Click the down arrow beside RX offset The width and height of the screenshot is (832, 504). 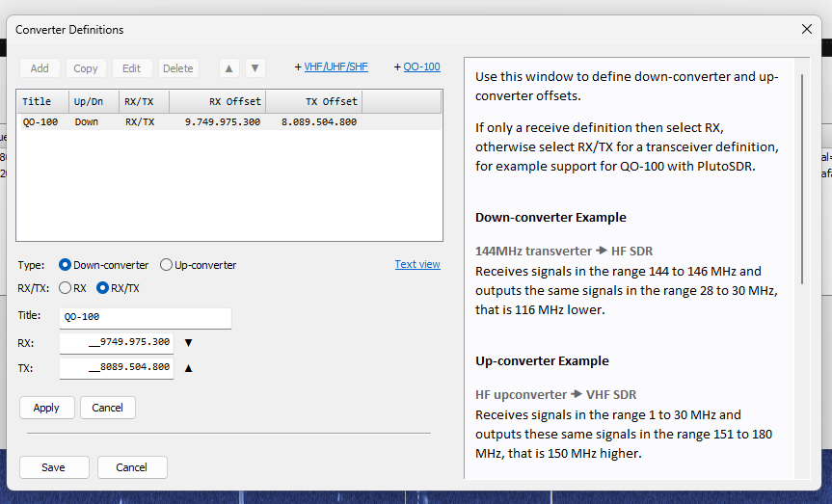point(188,343)
